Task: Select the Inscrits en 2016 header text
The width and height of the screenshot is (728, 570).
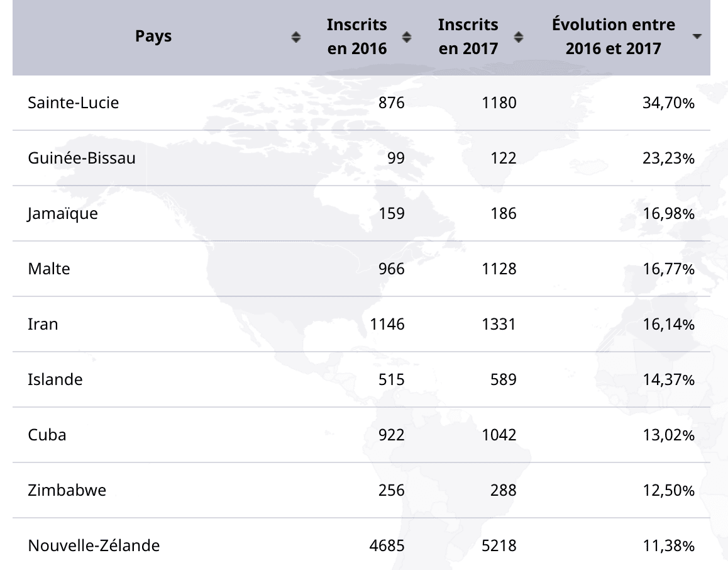Action: tap(357, 36)
